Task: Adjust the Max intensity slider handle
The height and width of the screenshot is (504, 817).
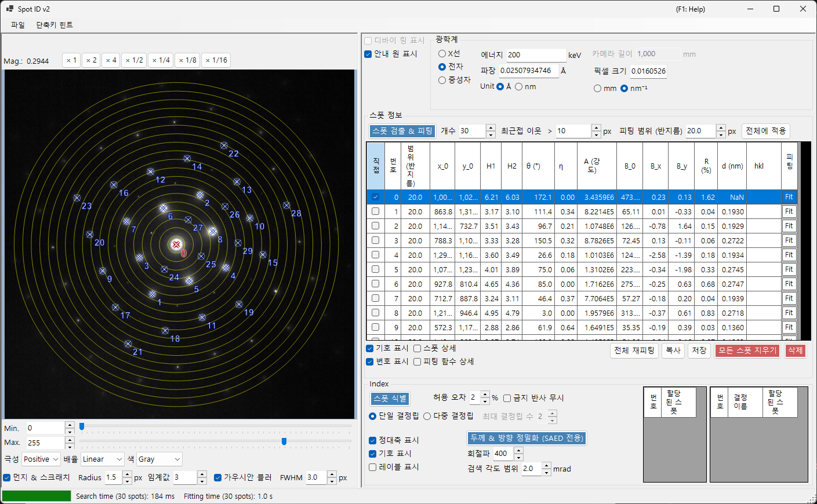Action: (x=284, y=441)
